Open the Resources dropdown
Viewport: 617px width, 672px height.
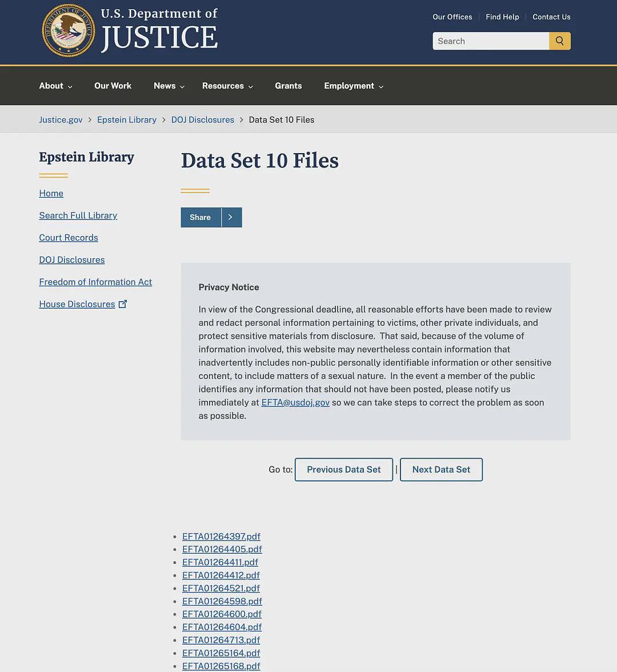[x=227, y=86]
